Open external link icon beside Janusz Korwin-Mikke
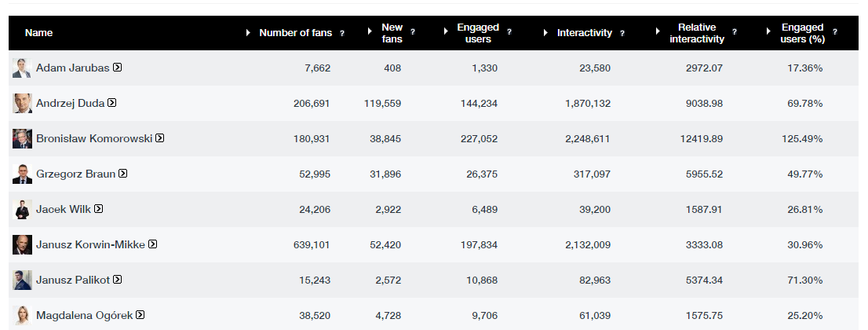 point(153,244)
